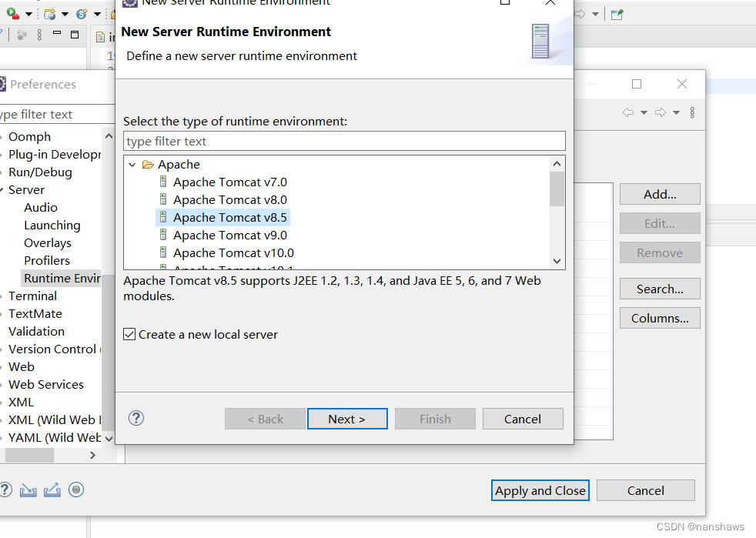Select Server in Preferences tree

click(x=26, y=190)
